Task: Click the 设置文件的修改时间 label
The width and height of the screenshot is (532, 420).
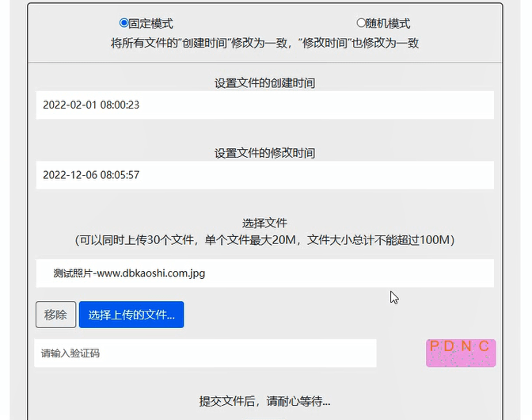Action: point(265,153)
